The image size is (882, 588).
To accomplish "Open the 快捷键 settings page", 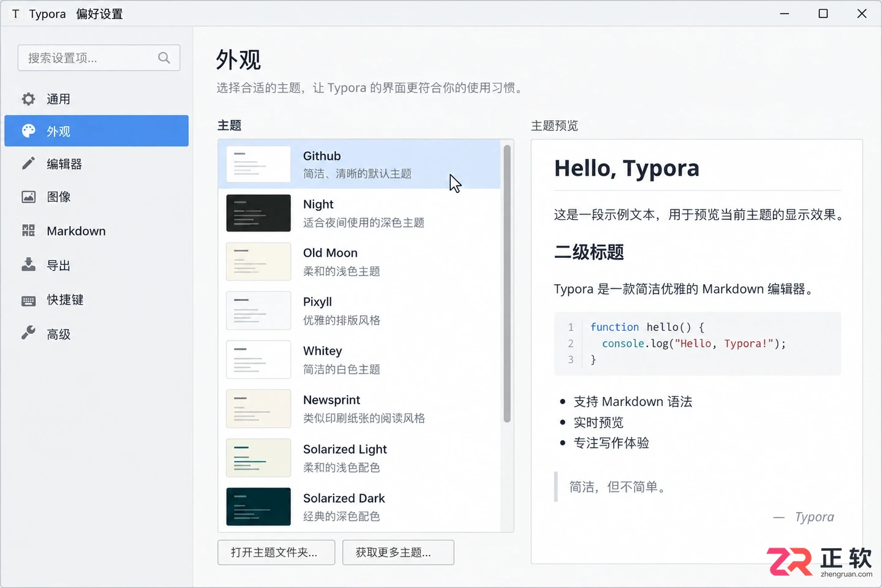I will click(96, 300).
